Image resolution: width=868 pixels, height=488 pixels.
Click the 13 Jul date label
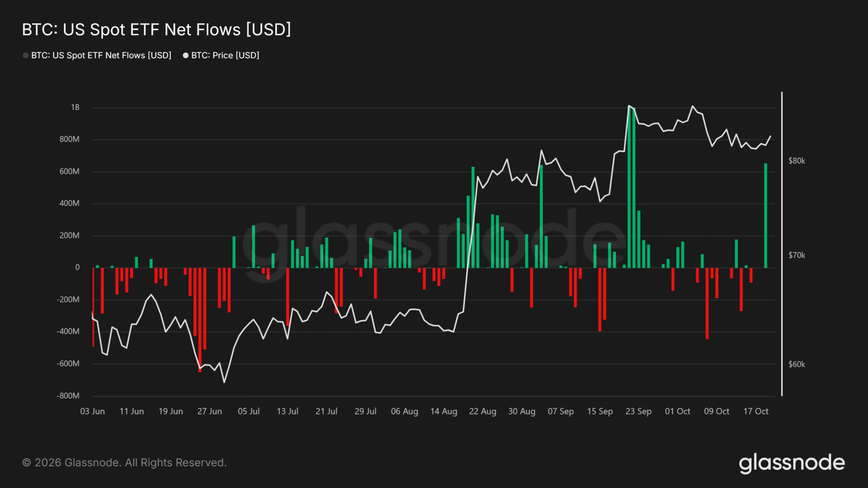288,411
